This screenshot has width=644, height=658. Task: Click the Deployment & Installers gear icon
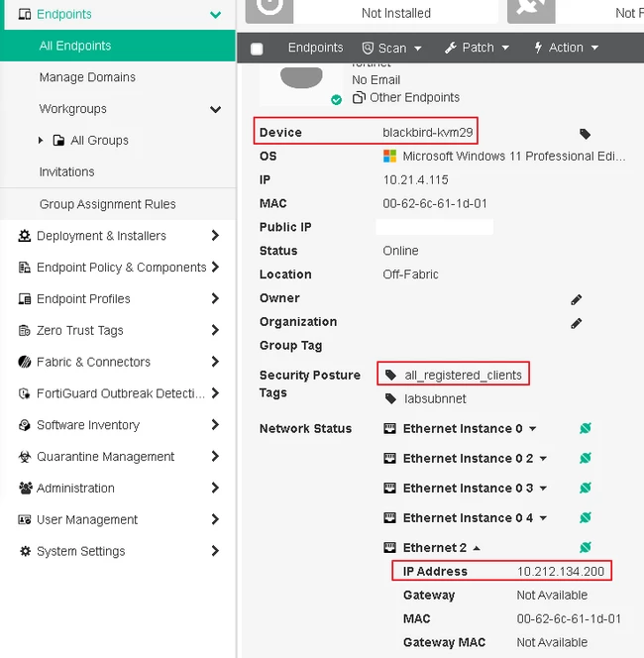(x=25, y=236)
